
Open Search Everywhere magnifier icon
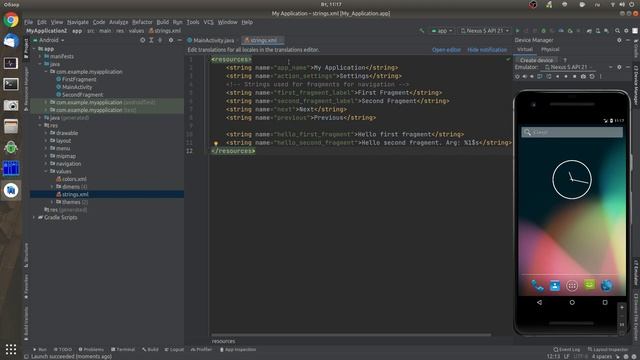[617, 31]
